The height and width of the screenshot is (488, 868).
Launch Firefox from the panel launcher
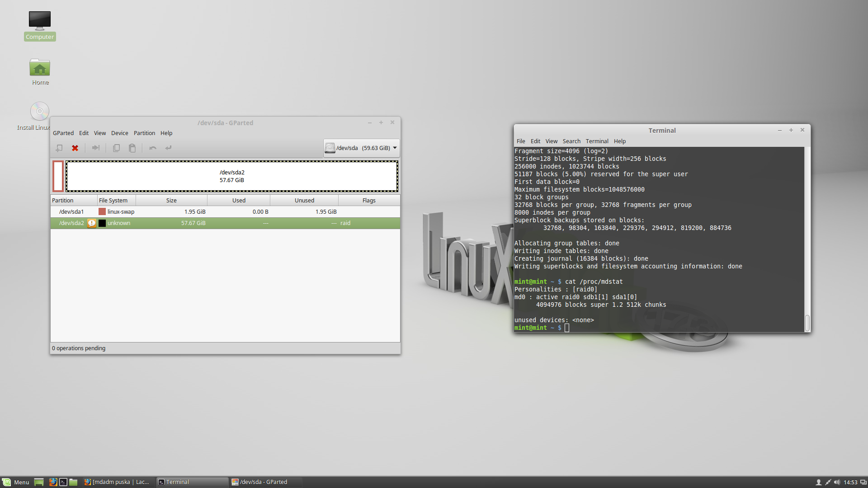(x=53, y=482)
